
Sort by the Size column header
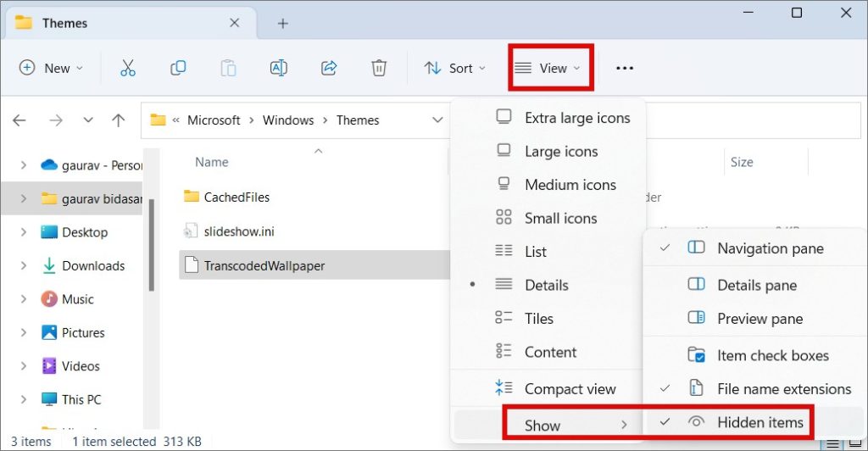coord(742,162)
